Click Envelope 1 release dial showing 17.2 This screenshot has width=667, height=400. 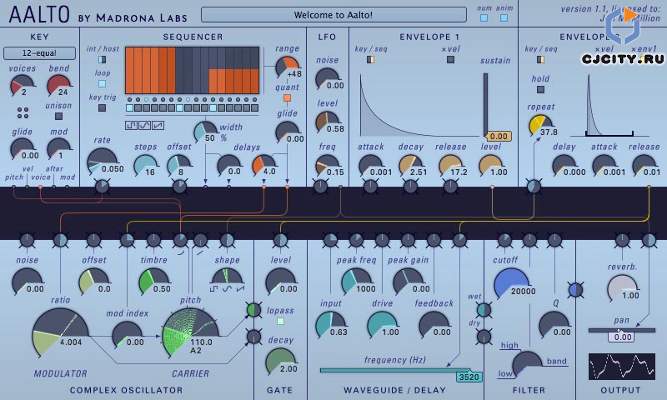(451, 166)
